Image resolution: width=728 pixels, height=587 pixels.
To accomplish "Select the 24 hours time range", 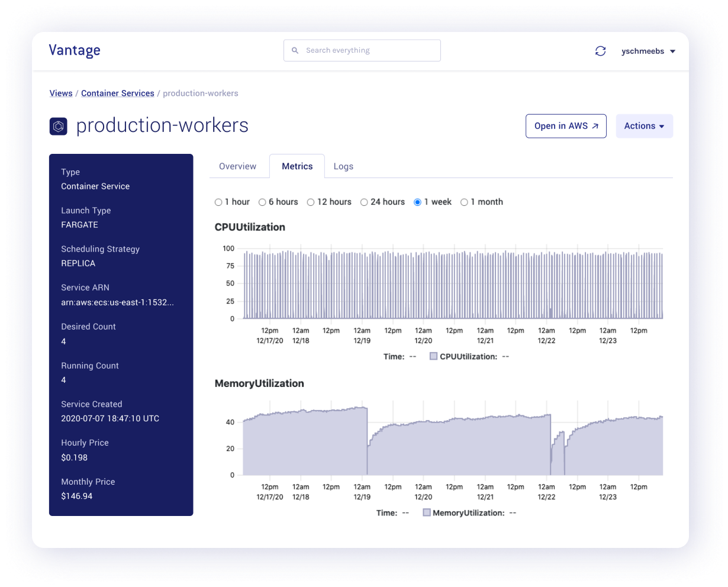I will tap(363, 202).
